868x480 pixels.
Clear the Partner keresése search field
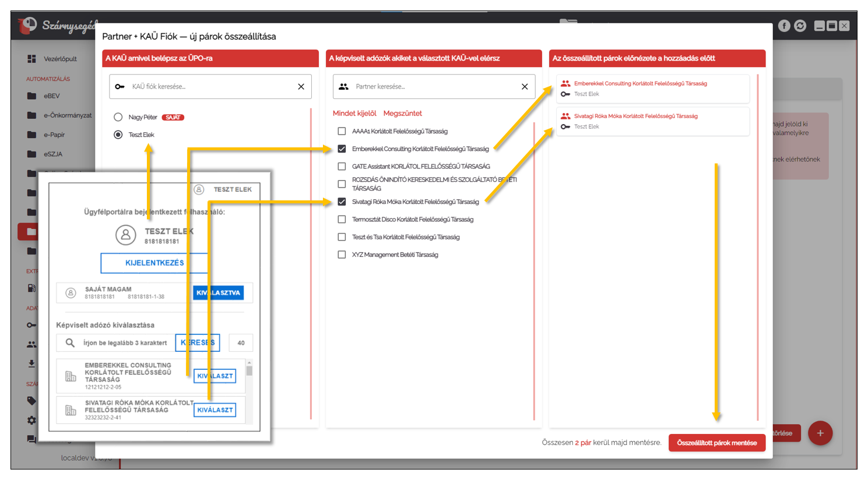coord(525,87)
